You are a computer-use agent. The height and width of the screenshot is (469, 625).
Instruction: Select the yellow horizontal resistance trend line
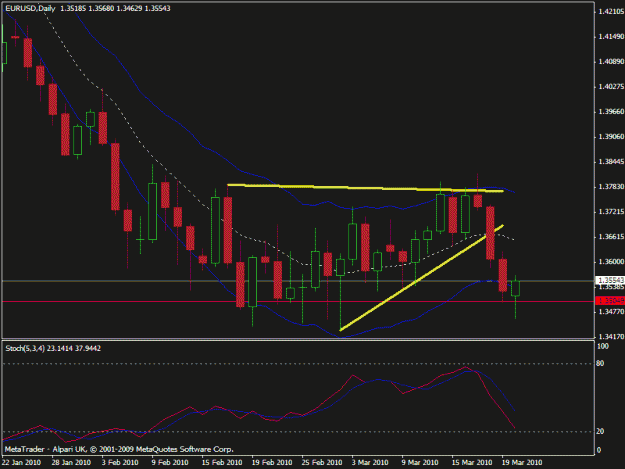[x=365, y=188]
